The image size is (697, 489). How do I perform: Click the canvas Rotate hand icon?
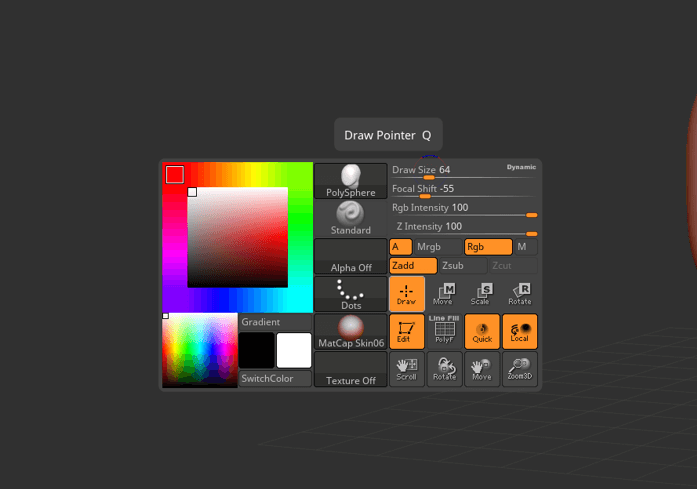tap(444, 369)
